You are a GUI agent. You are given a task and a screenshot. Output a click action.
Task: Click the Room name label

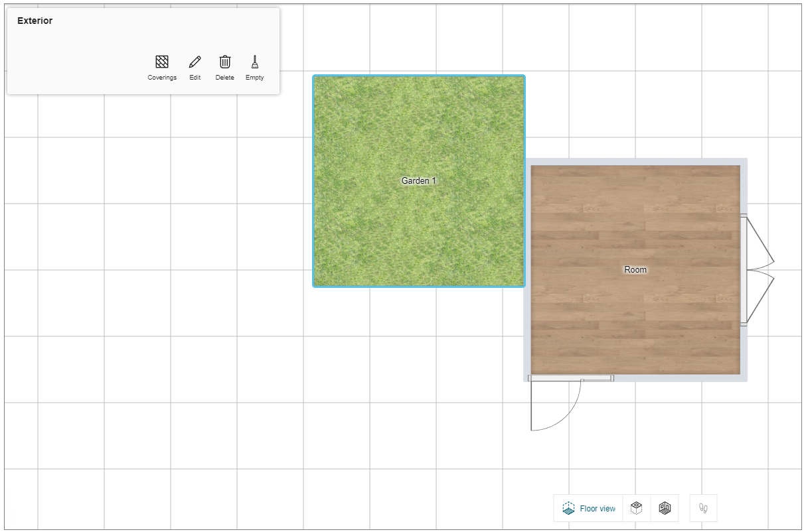tap(635, 270)
